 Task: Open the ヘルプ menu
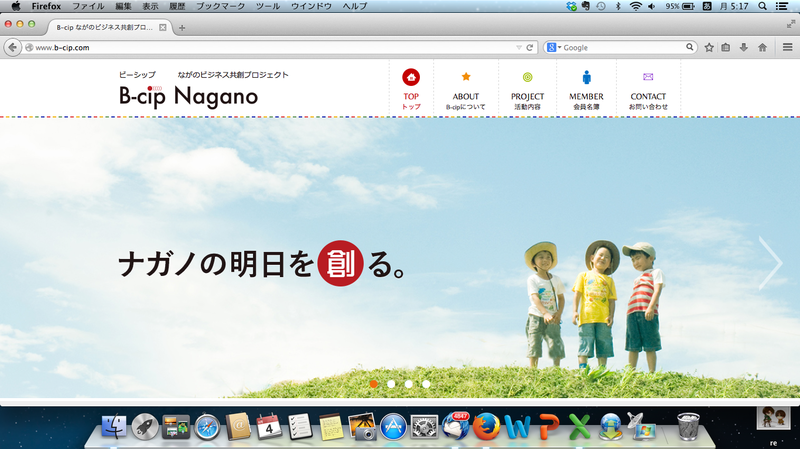pos(355,6)
